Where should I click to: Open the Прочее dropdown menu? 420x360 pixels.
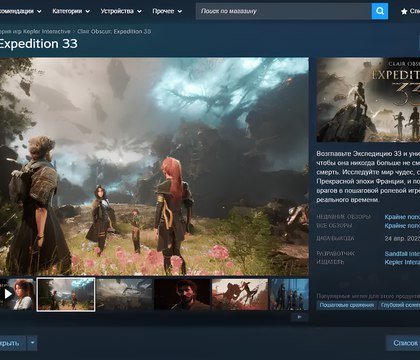coord(167,11)
